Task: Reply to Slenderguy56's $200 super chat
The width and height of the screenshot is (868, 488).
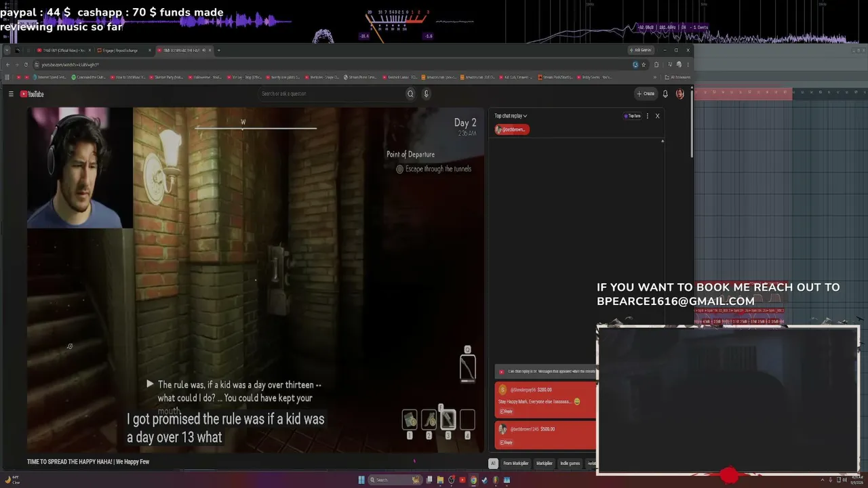Action: pyautogui.click(x=507, y=411)
